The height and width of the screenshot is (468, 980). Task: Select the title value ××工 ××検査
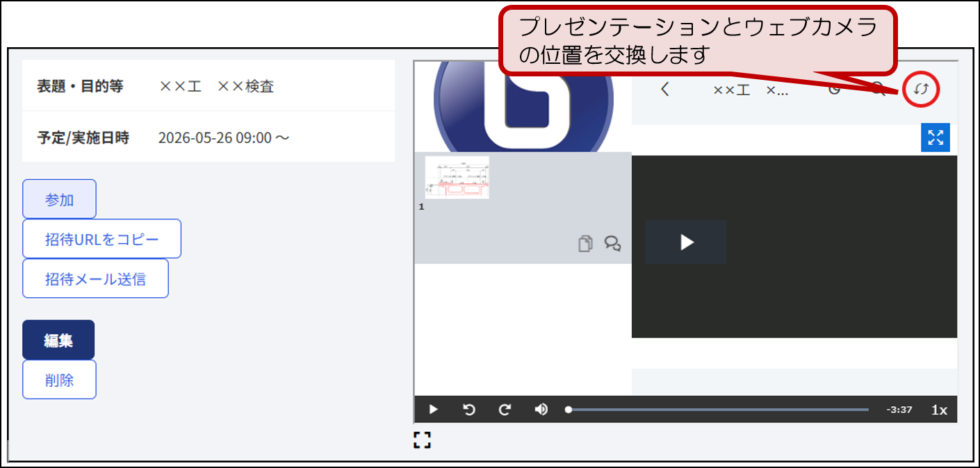(x=216, y=86)
